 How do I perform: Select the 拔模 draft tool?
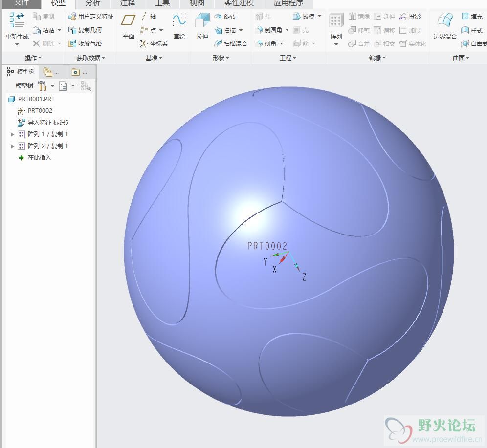[x=304, y=16]
